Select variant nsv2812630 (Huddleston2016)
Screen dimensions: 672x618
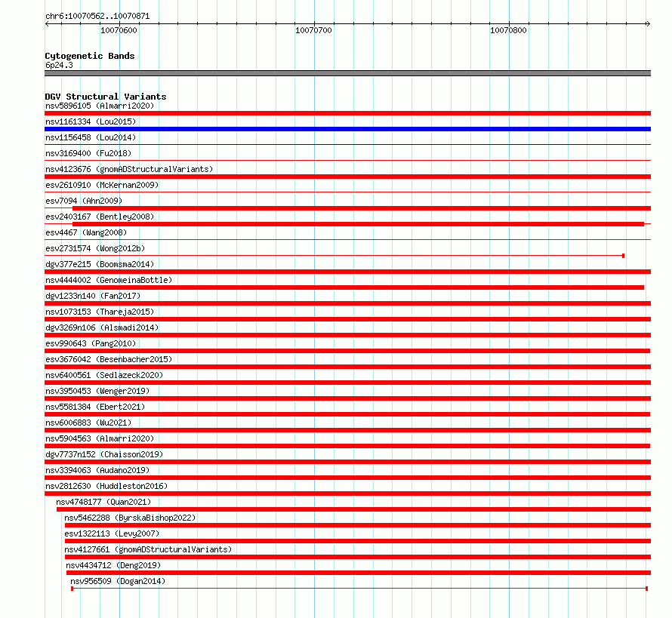point(106,486)
